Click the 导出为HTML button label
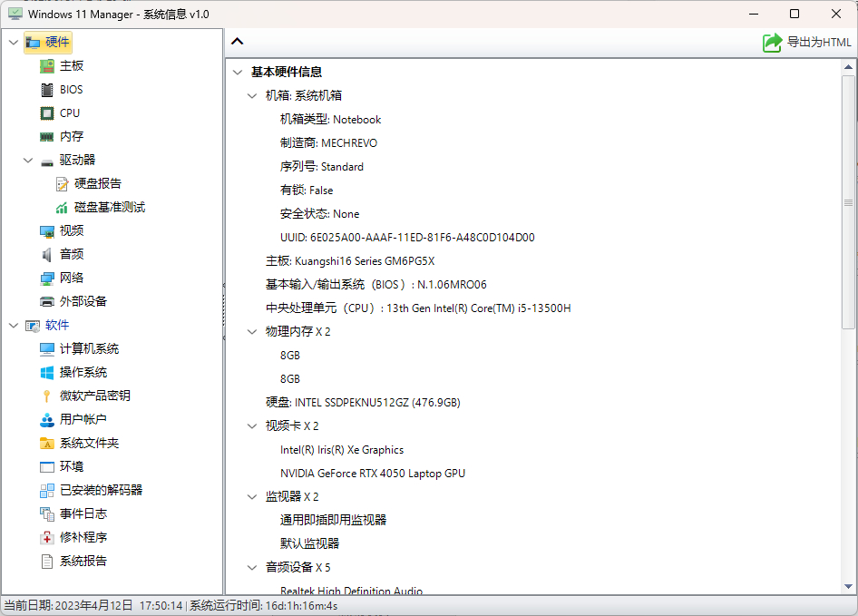 [819, 42]
